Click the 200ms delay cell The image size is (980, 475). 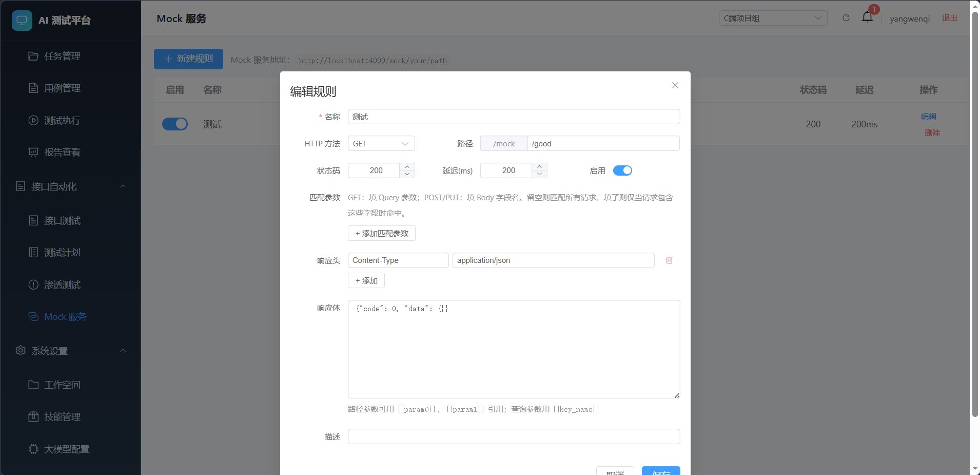point(865,124)
